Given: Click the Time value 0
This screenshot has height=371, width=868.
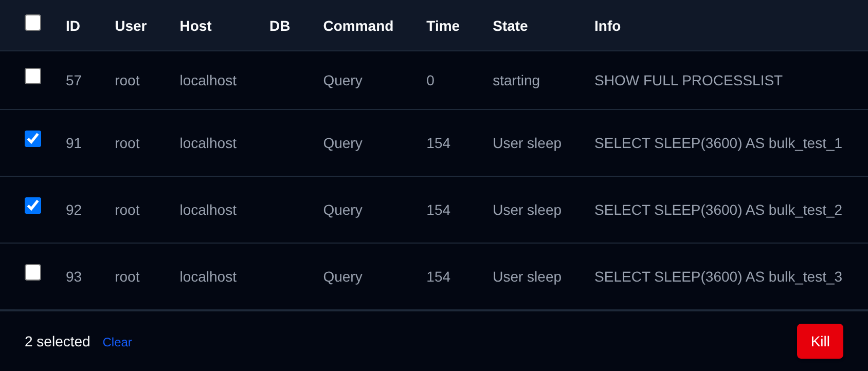Looking at the screenshot, I should tap(430, 81).
